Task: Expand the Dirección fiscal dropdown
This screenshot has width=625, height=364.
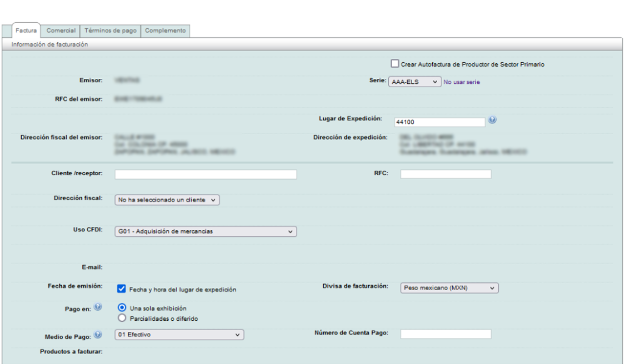Action: [167, 200]
